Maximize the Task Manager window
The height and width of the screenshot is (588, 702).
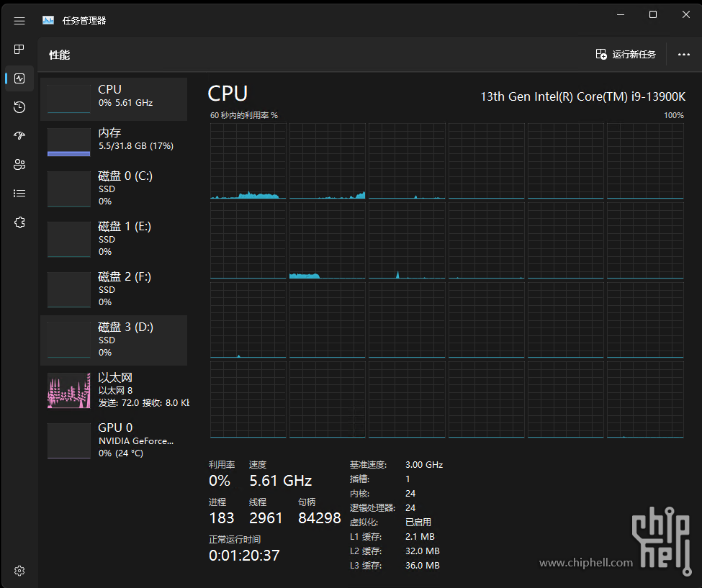click(653, 15)
